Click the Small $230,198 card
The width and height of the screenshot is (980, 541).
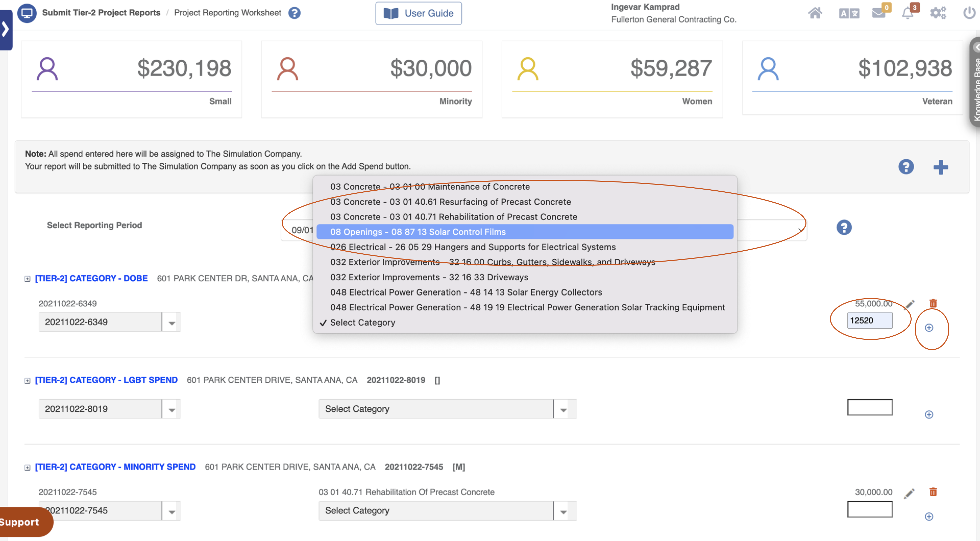pyautogui.click(x=132, y=79)
